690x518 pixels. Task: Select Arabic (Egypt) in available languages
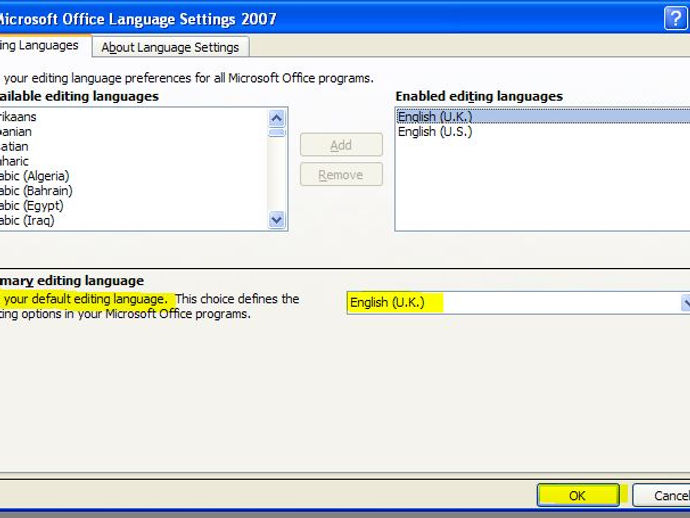[133, 206]
